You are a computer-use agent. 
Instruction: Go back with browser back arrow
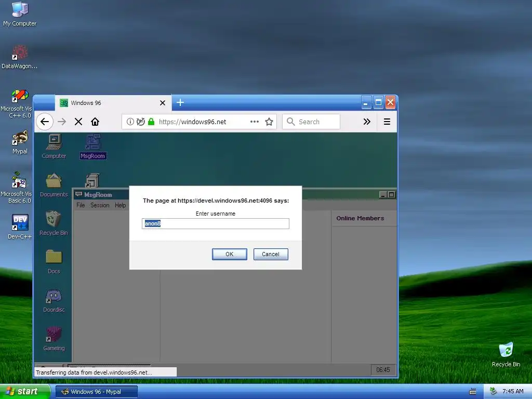point(45,122)
